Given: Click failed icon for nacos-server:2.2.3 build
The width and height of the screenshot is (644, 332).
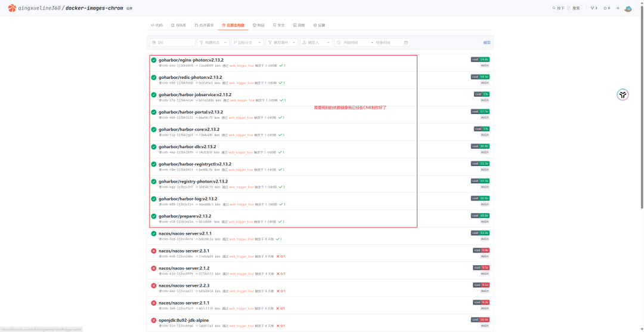Looking at the screenshot, I should pyautogui.click(x=154, y=285).
